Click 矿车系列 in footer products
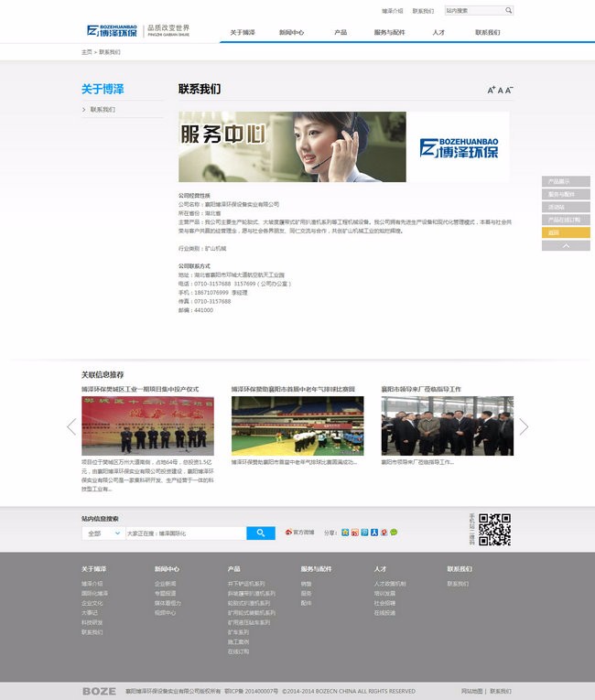The width and height of the screenshot is (595, 700). tap(238, 632)
